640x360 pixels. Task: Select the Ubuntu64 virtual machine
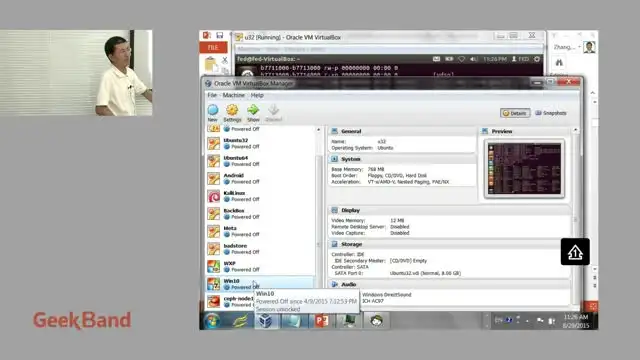(x=260, y=161)
